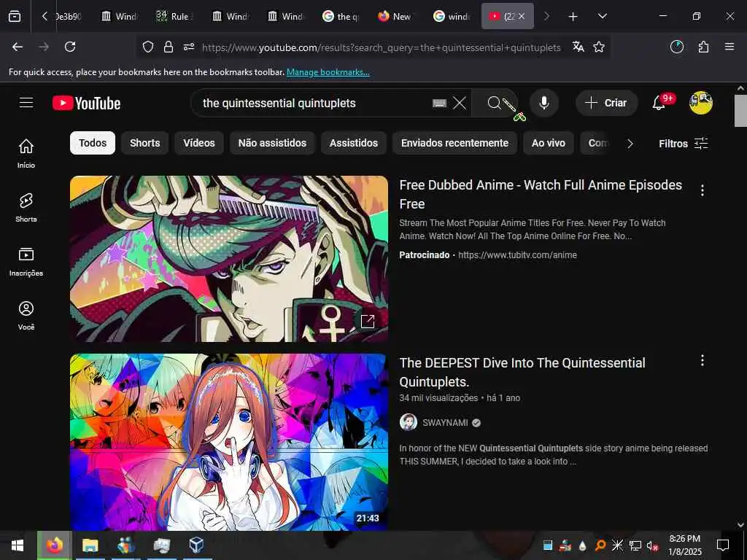
Task: Clear the search query with X
Action: pos(460,103)
